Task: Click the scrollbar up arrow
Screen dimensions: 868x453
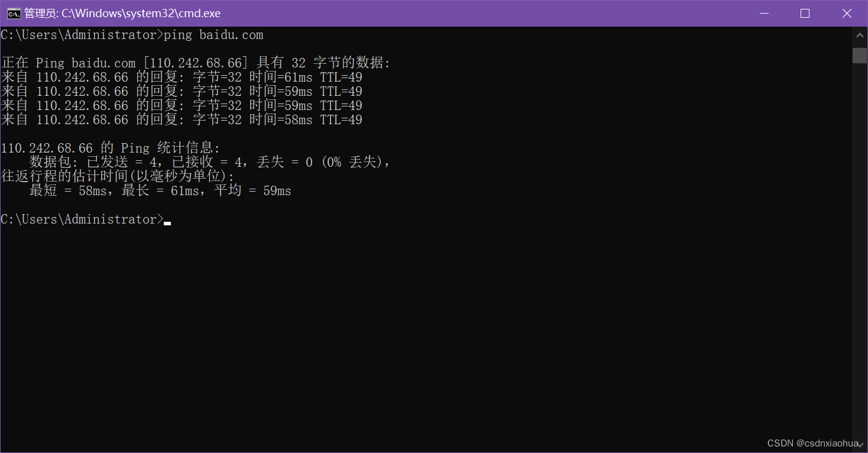Action: pos(860,34)
